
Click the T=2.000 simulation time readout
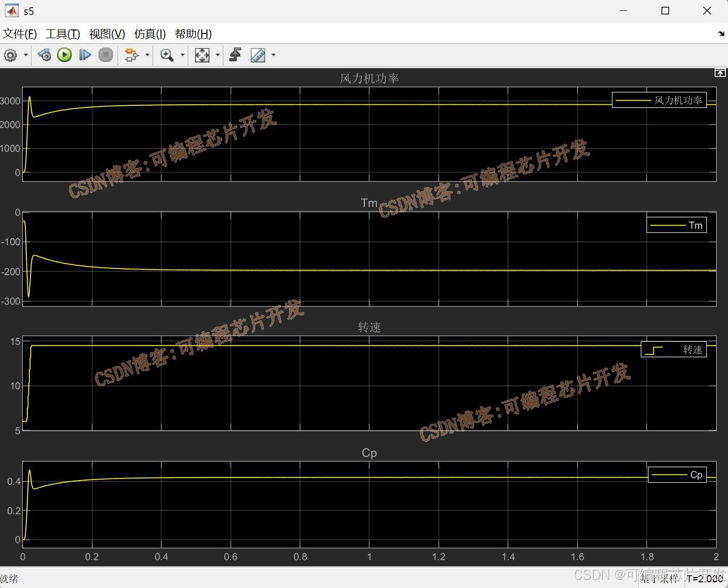coord(705,579)
